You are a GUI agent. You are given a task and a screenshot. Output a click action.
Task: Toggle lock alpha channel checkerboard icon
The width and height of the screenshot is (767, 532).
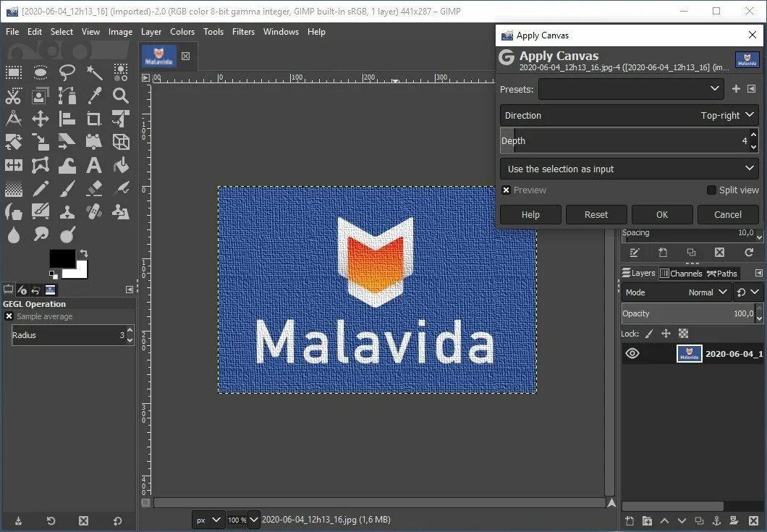(x=683, y=334)
